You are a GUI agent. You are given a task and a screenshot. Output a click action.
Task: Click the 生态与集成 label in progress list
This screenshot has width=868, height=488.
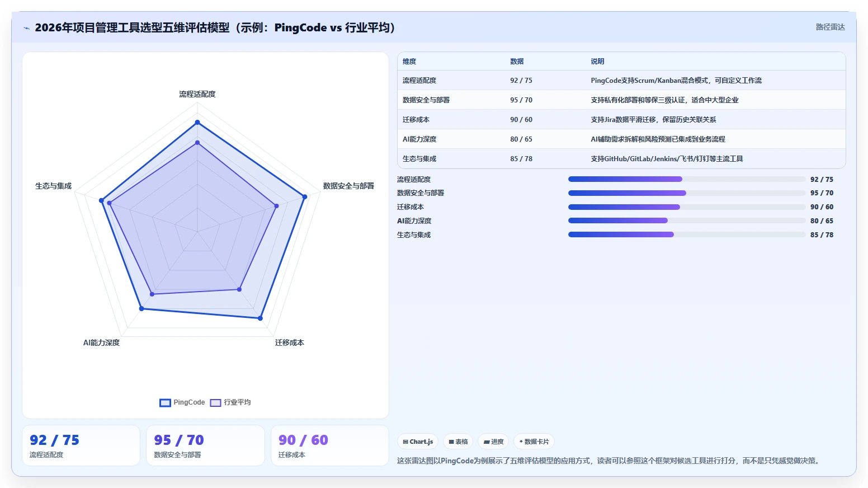[414, 235]
